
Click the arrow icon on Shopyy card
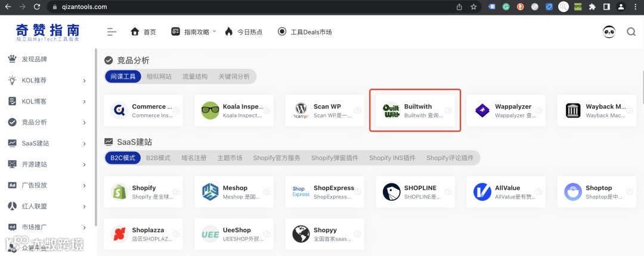[357, 234]
